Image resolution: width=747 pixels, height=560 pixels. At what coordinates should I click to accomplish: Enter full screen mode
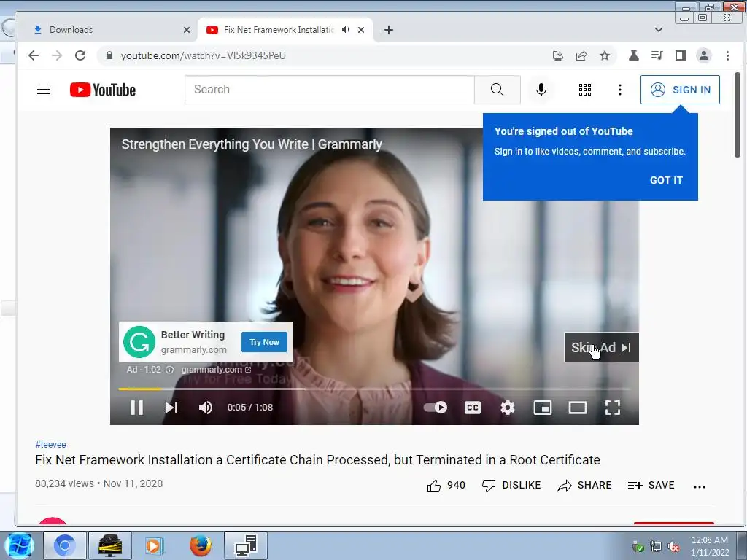(613, 408)
